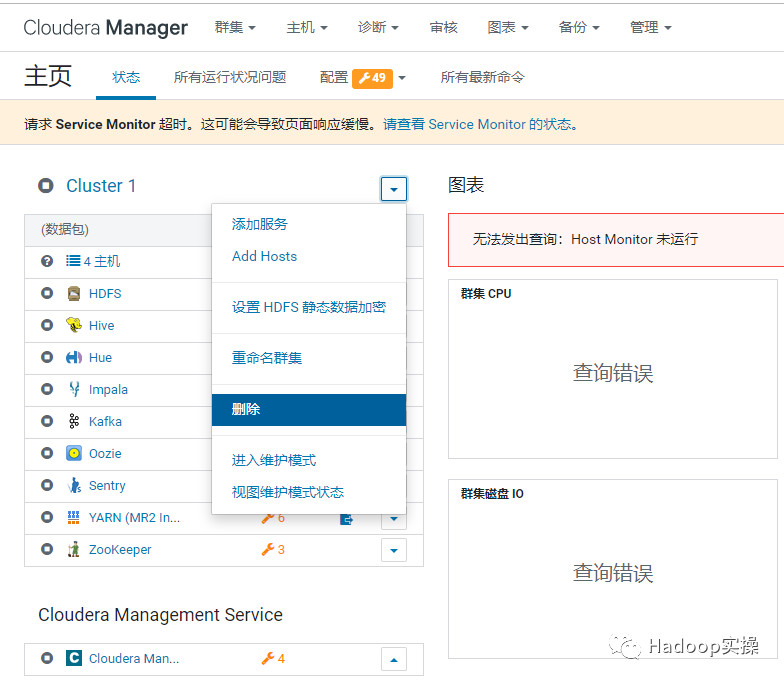Open the Hue service link
Image resolution: width=784 pixels, height=682 pixels.
[x=100, y=358]
